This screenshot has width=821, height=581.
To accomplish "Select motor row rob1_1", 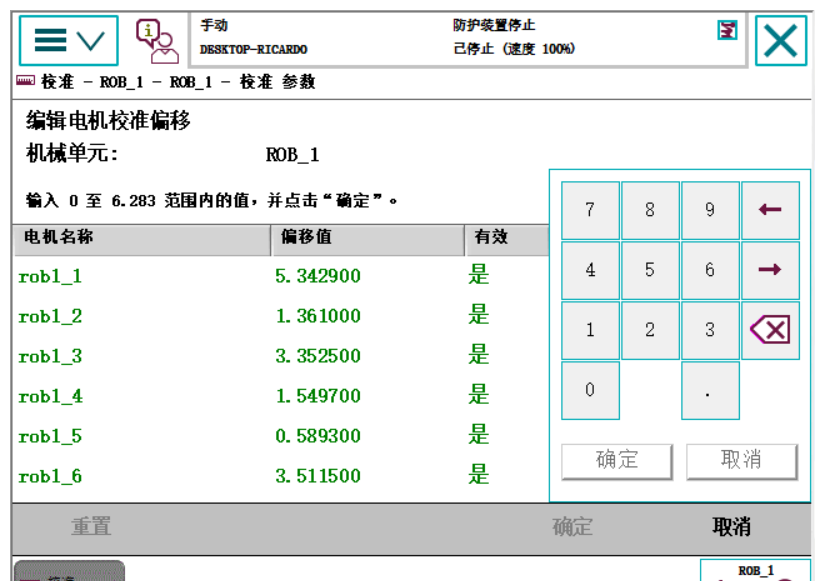I will [x=281, y=275].
